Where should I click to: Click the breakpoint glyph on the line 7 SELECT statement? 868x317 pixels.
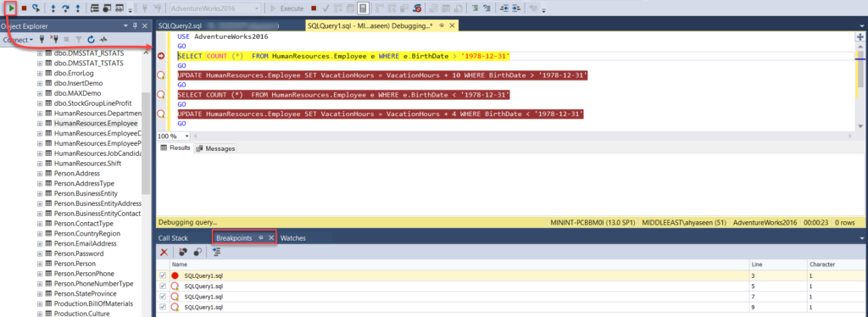click(162, 95)
